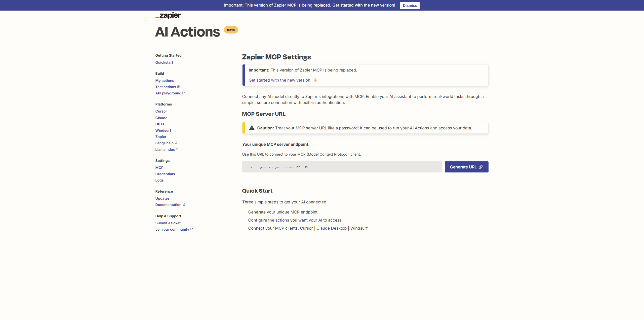Open Quickstart in the sidebar
Image resolution: width=644 pixels, height=320 pixels.
click(x=164, y=62)
